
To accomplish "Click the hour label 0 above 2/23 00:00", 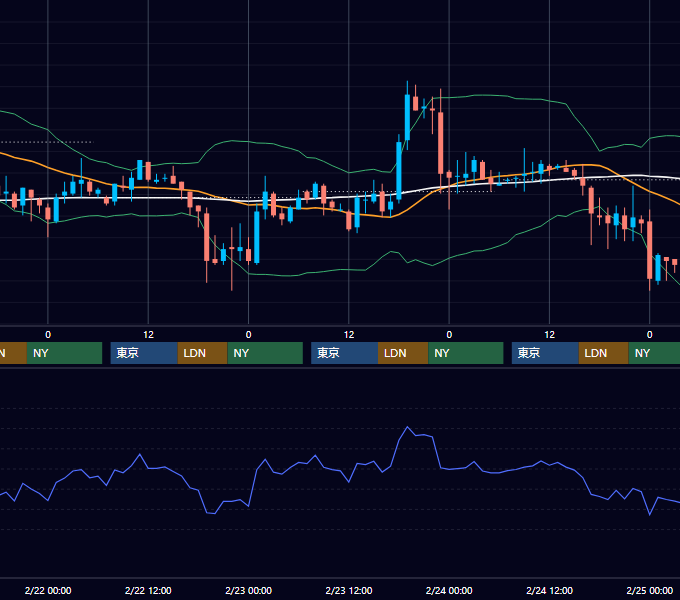I will (x=248, y=335).
